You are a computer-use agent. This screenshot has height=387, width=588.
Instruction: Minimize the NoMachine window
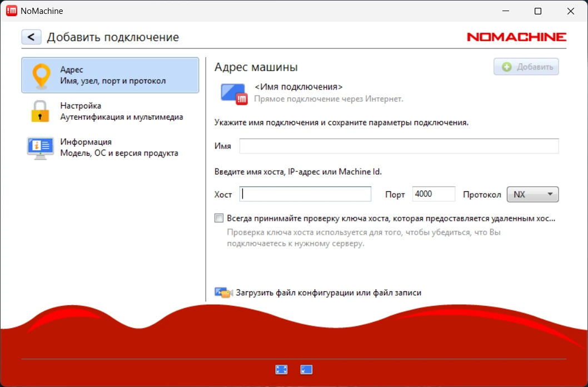[505, 11]
